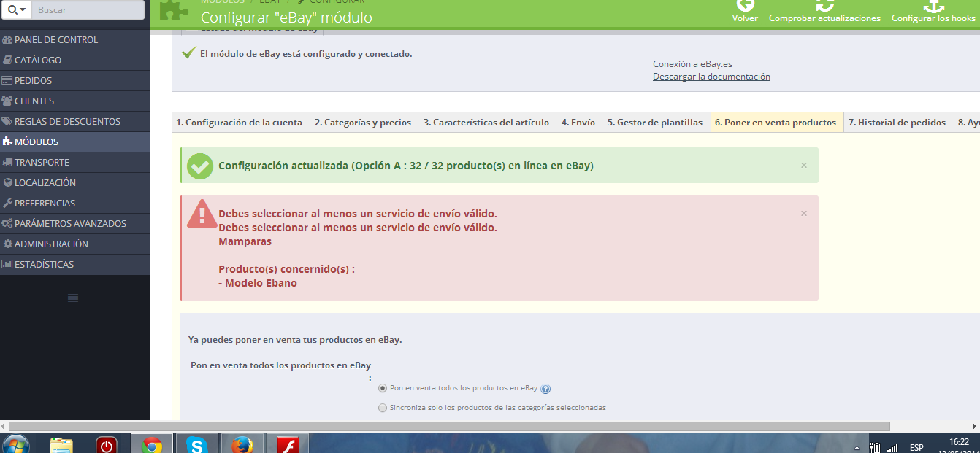Open Skype from the taskbar
The height and width of the screenshot is (453, 980).
point(196,444)
